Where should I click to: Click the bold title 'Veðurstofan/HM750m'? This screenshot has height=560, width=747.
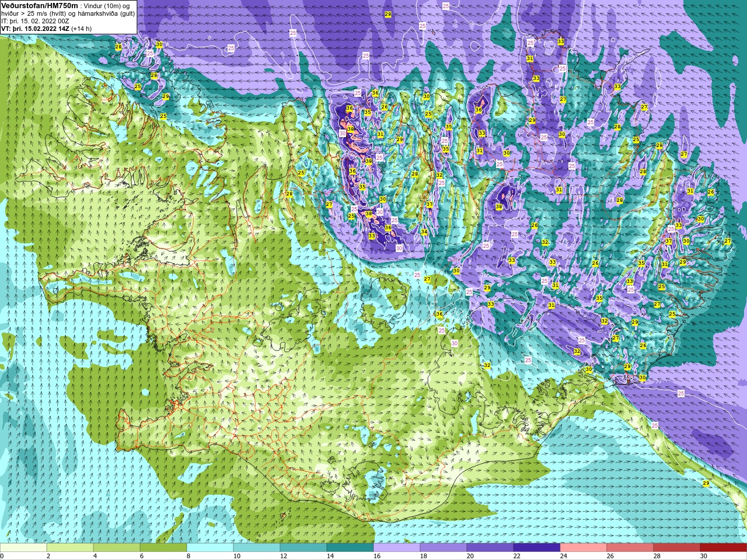pos(40,5)
